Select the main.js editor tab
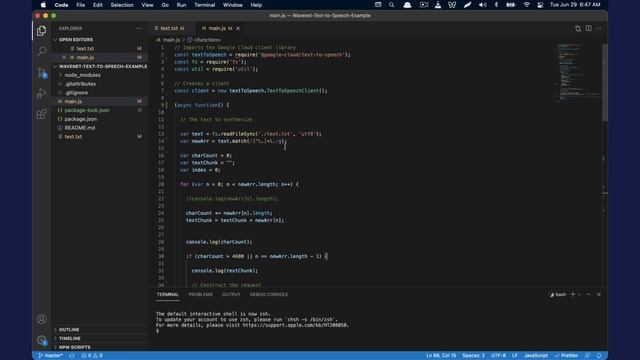The width and height of the screenshot is (640, 360). [x=221, y=29]
